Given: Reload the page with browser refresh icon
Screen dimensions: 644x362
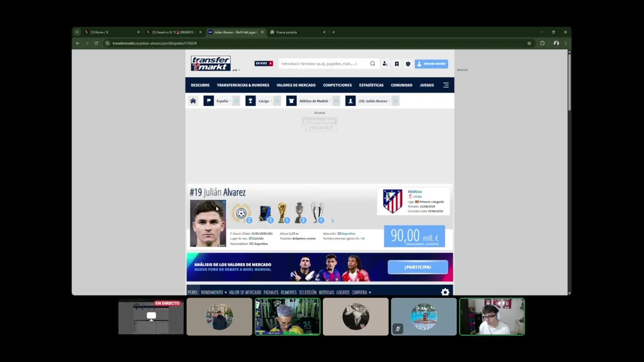Looking at the screenshot, I should [x=96, y=43].
